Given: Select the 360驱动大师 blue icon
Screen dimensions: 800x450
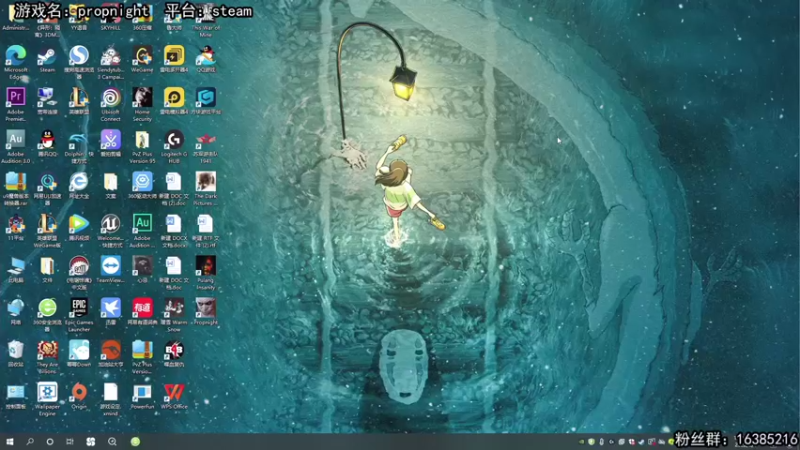Looking at the screenshot, I should click(x=142, y=182).
